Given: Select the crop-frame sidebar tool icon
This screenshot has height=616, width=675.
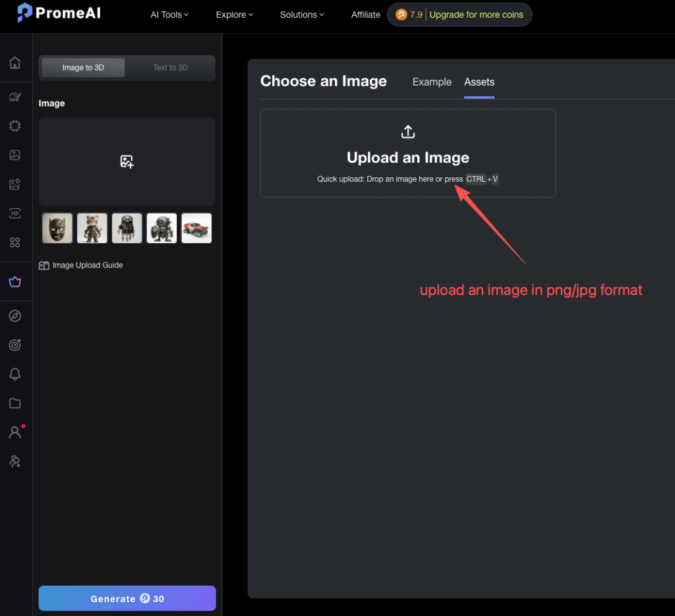Looking at the screenshot, I should click(15, 126).
